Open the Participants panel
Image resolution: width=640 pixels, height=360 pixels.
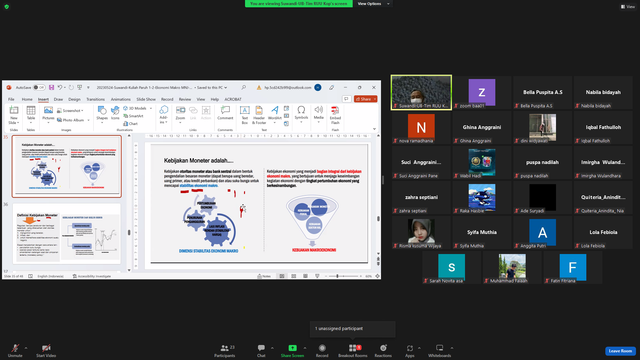coord(225,350)
